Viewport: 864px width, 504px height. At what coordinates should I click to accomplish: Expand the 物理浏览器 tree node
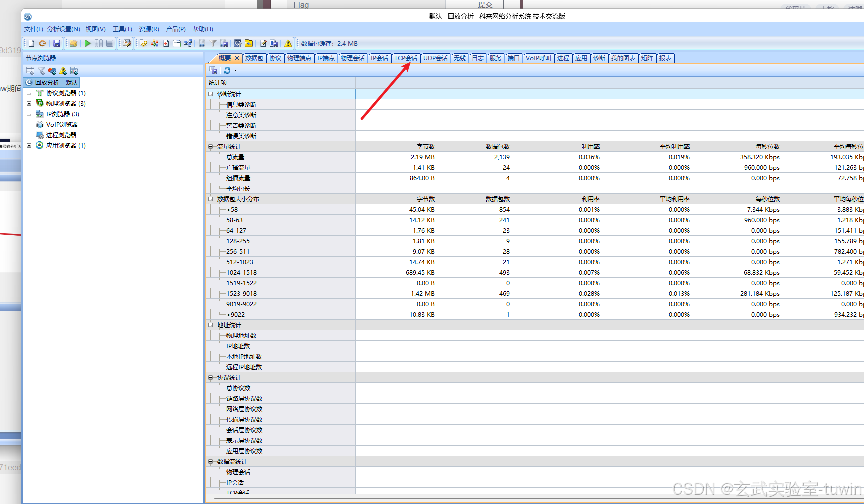pyautogui.click(x=29, y=103)
